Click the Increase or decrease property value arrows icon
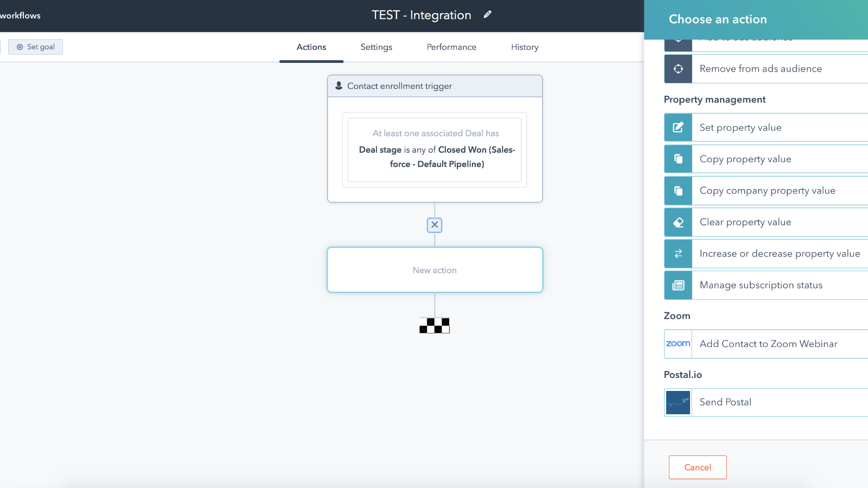868x488 pixels. (678, 253)
